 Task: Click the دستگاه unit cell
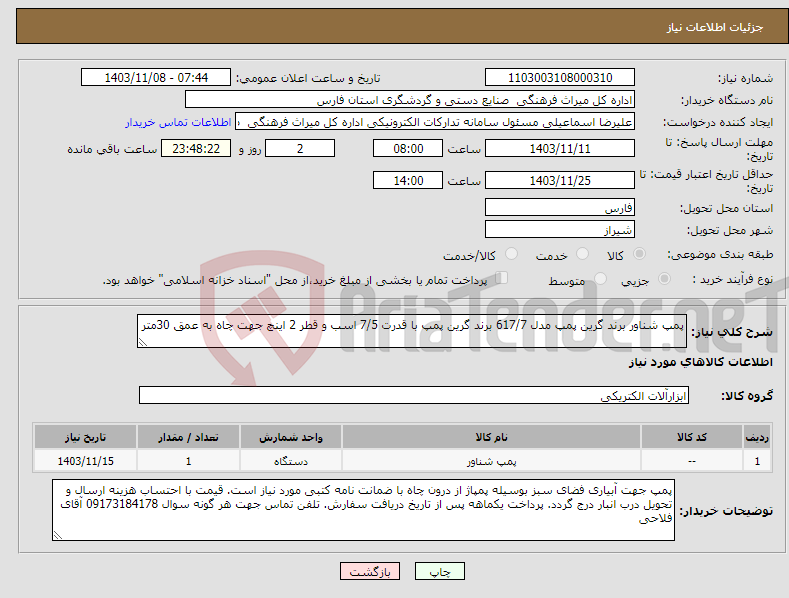[x=291, y=461]
